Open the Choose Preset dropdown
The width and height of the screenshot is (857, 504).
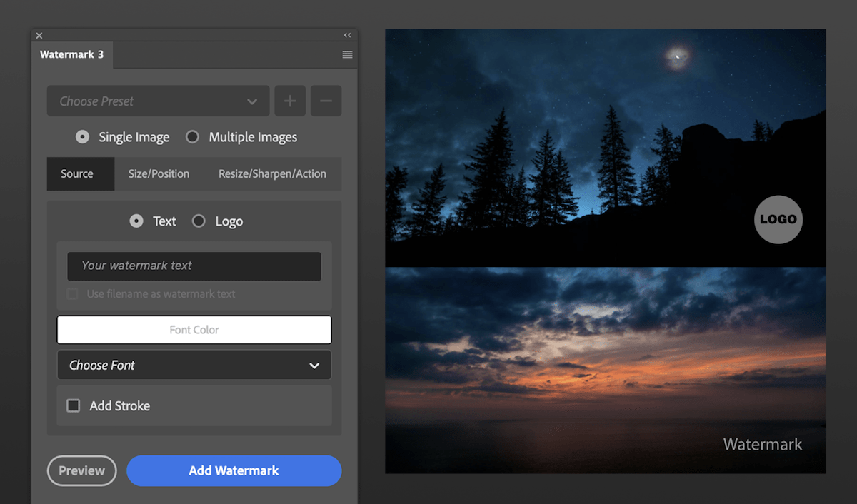(157, 101)
